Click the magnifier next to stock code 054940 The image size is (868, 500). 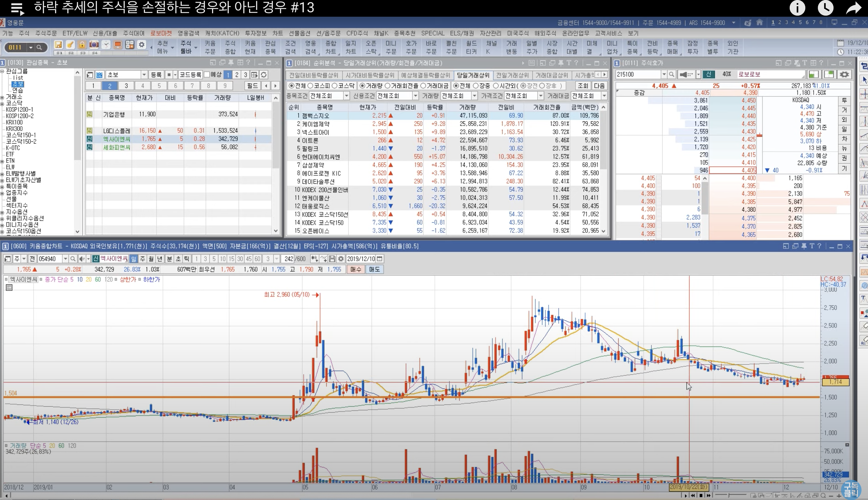[x=73, y=259]
